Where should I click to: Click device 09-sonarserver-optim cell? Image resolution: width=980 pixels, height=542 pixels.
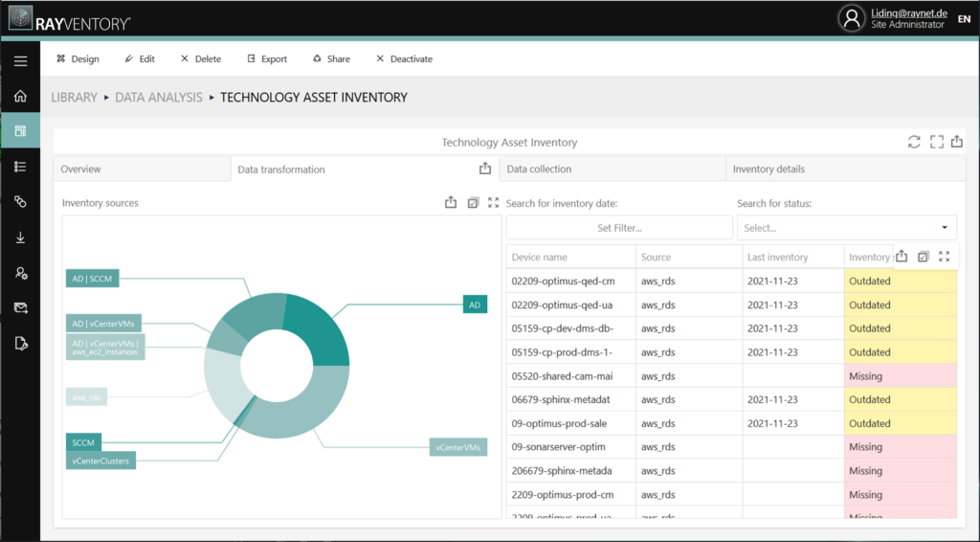pos(571,447)
